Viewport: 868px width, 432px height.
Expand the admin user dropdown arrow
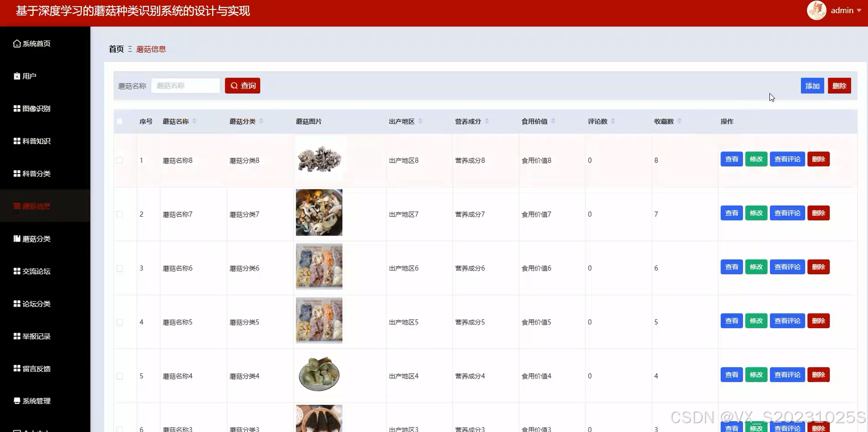tap(859, 10)
